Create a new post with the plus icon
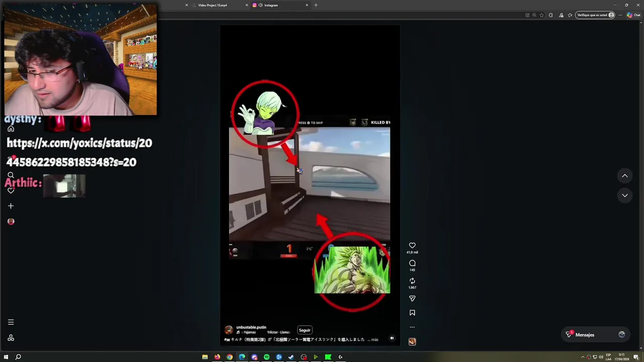Viewport: 644px width, 362px height. tap(11, 206)
